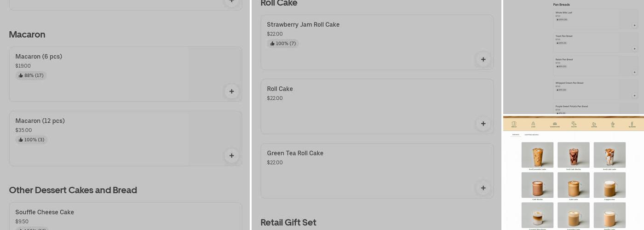Add the Green Tea Roll Cake
This screenshot has height=230, width=644.
coord(483,188)
